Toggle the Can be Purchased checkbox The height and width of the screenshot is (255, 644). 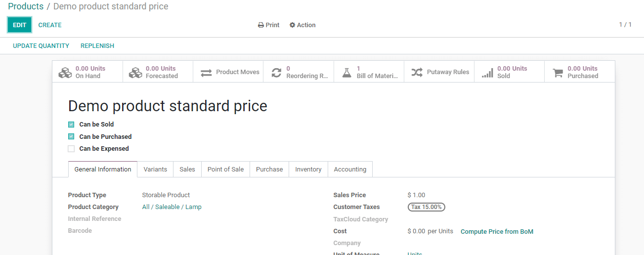click(x=71, y=137)
